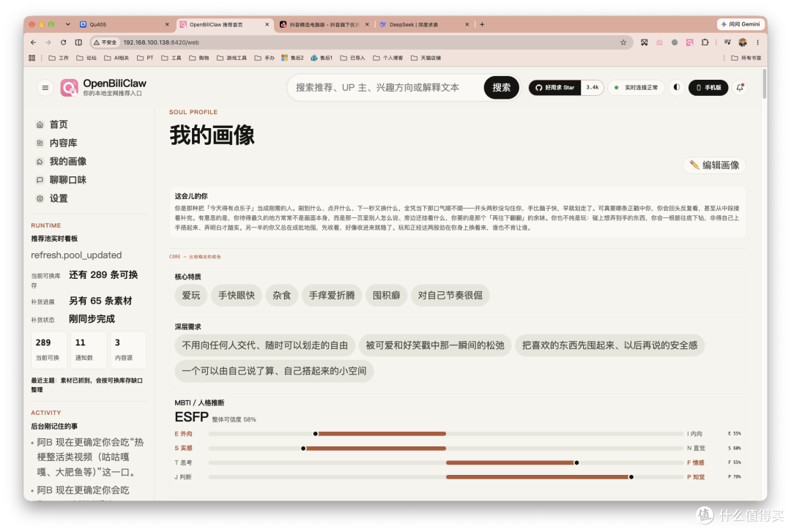Click the media control music note icon
Viewport: 791px width, 532px height.
coord(727,42)
